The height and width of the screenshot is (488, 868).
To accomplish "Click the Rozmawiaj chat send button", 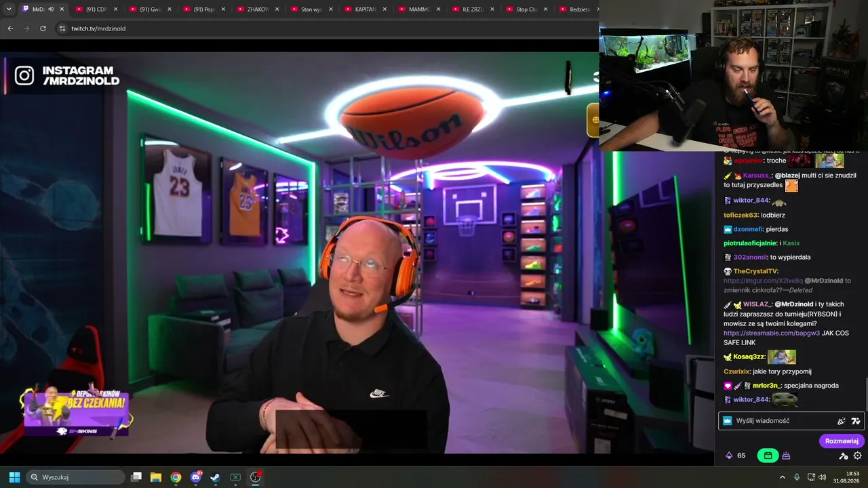I will [842, 441].
